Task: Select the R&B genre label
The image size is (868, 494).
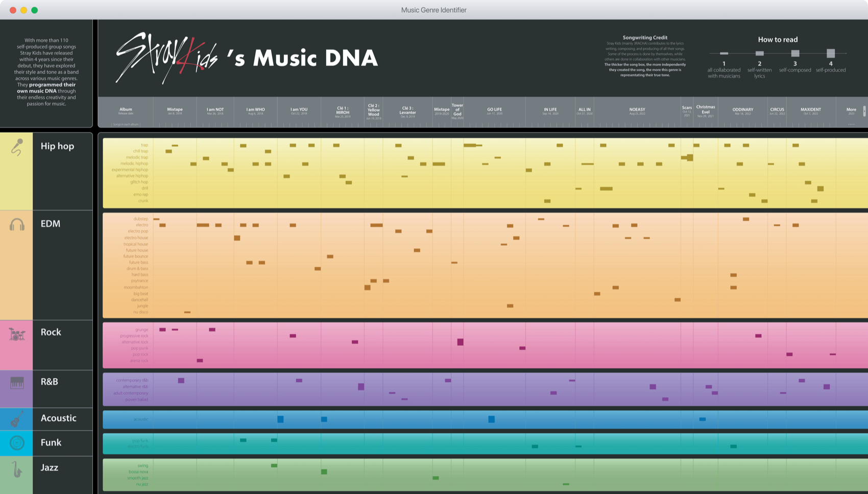Action: pyautogui.click(x=49, y=382)
